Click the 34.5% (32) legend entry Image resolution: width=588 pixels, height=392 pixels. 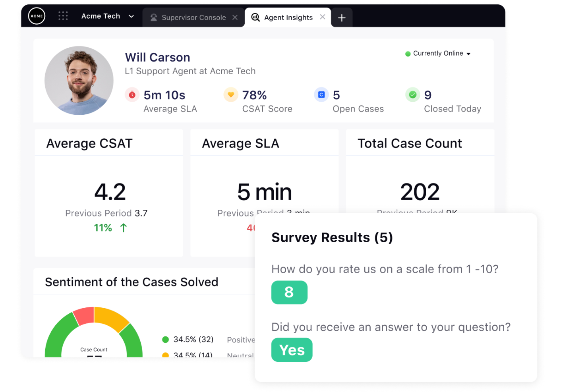coord(193,340)
